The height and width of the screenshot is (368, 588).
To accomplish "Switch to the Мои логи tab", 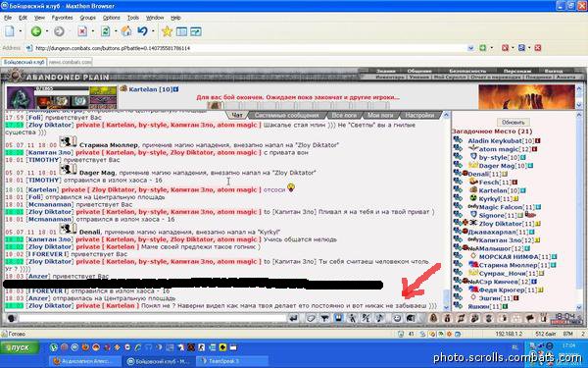I will pos(380,115).
